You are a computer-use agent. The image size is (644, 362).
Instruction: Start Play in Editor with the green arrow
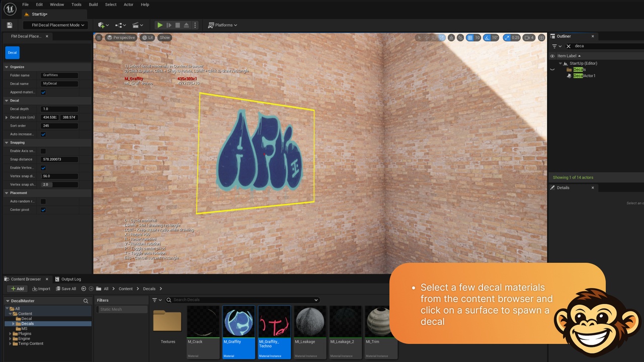pos(160,25)
